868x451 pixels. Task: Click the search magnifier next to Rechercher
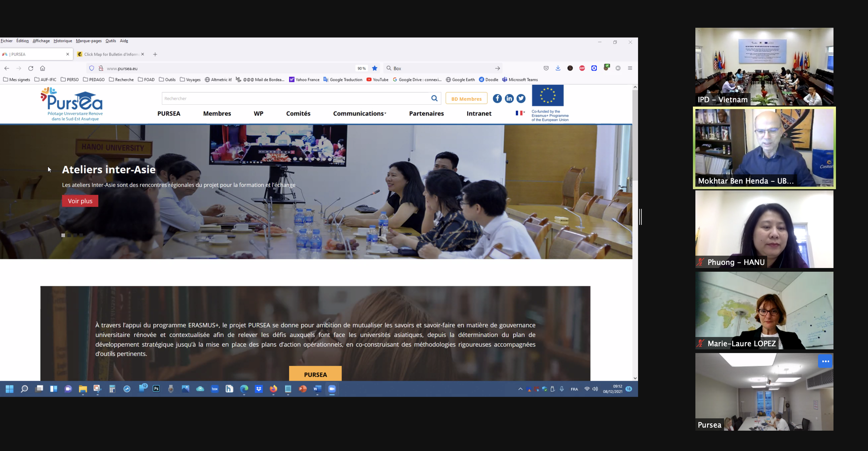click(434, 98)
